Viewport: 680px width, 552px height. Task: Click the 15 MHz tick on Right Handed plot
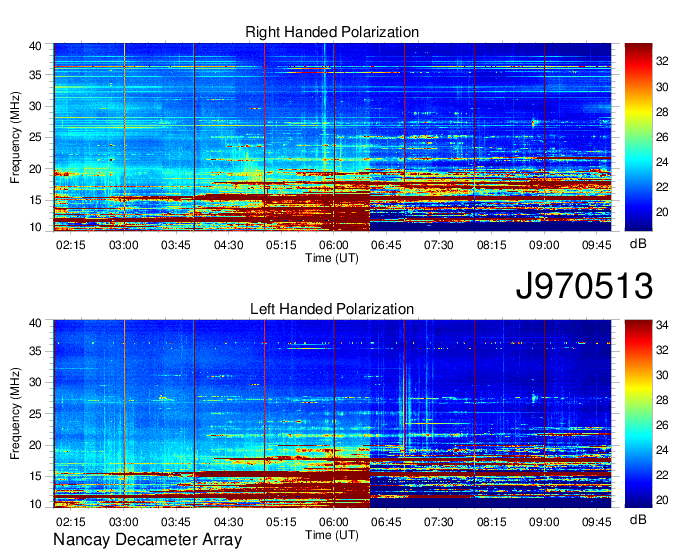pyautogui.click(x=35, y=200)
